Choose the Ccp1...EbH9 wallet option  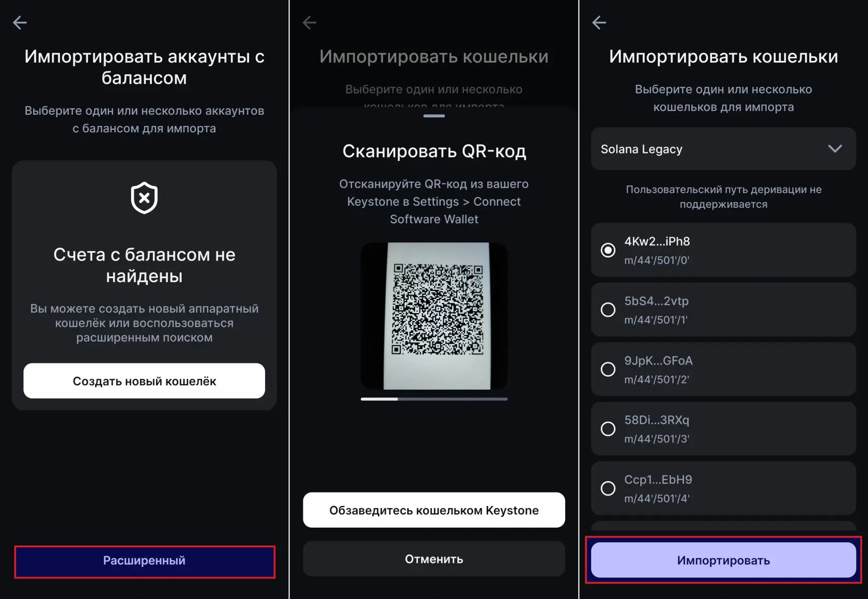tap(723, 488)
